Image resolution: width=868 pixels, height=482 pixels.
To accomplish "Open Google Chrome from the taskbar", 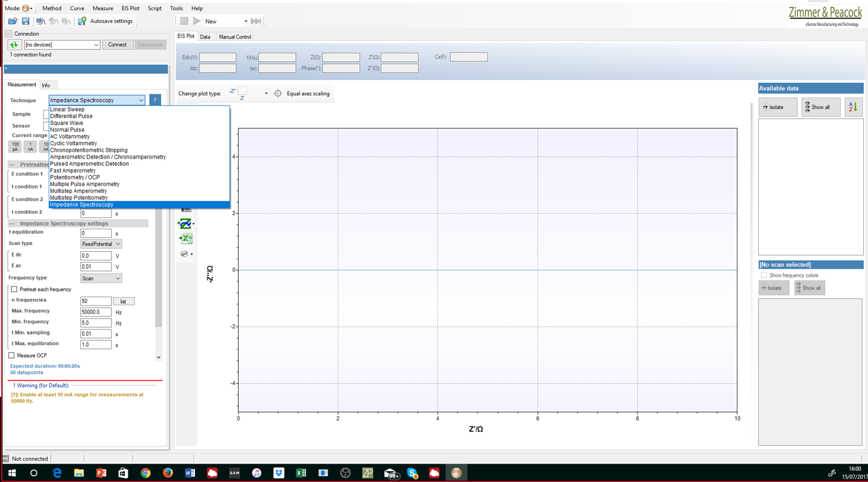I will [x=145, y=473].
